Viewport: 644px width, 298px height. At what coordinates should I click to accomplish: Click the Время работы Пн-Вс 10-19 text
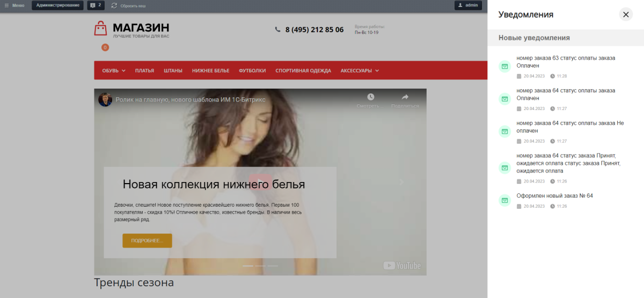[370, 30]
